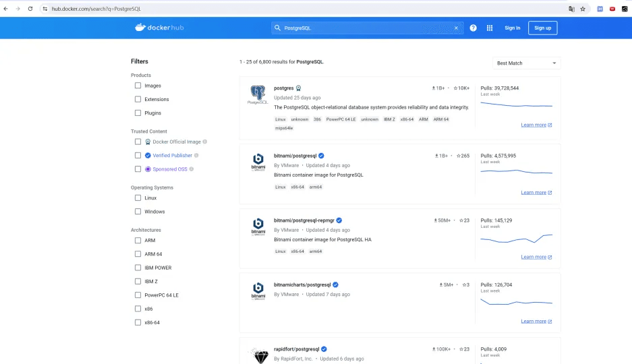This screenshot has height=364, width=632.
Task: Click Sign in in the header
Action: coord(513,28)
